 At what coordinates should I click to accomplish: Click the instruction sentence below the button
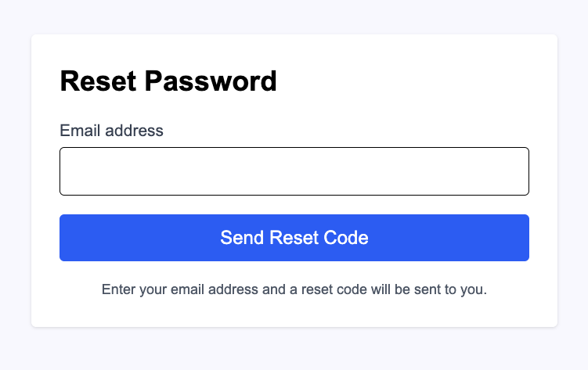pyautogui.click(x=294, y=289)
